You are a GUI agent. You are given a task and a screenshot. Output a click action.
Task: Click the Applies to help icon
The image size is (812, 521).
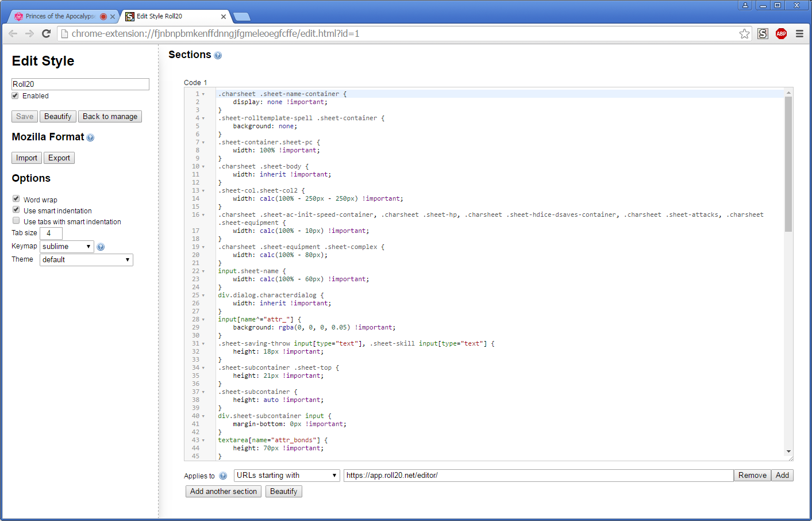pos(223,476)
